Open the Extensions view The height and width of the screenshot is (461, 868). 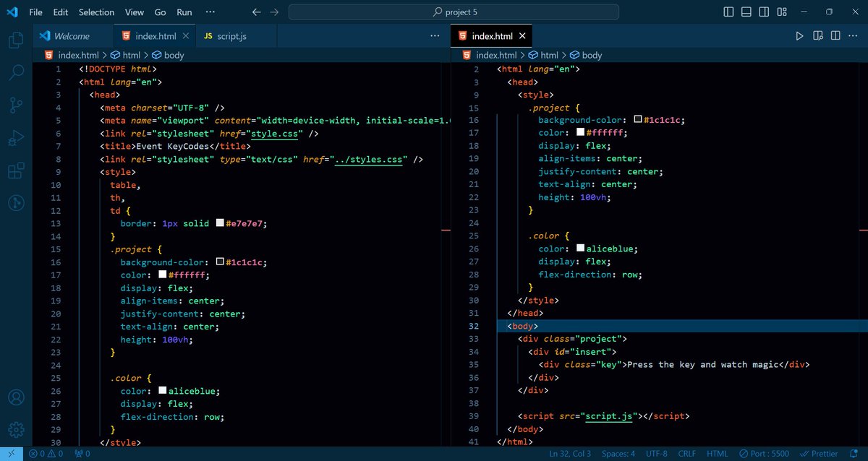(16, 171)
